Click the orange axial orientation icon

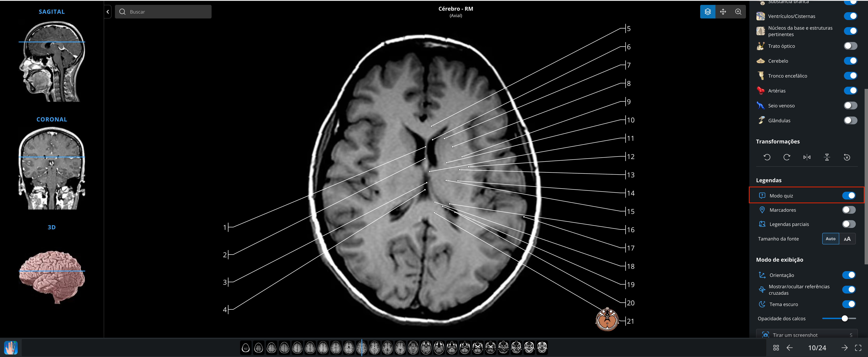[x=607, y=319]
